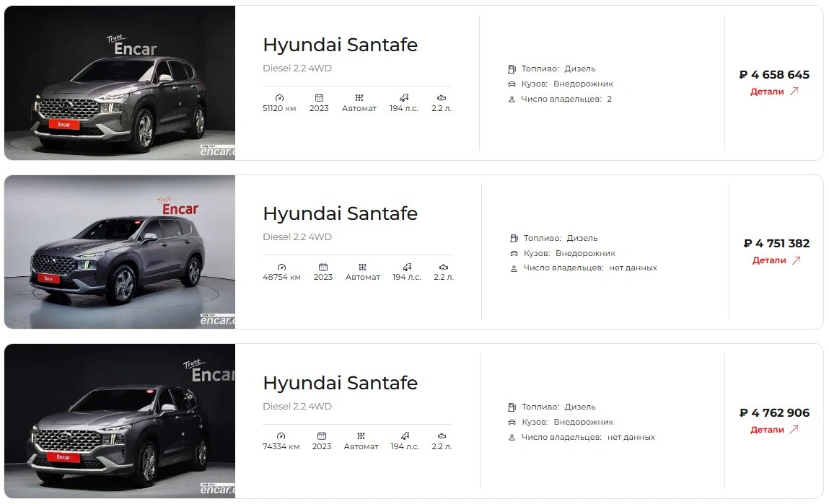Screen dimensions: 829x504
Task: Click the owners icon beside 'Число владельцев: 2'
Action: coord(512,99)
